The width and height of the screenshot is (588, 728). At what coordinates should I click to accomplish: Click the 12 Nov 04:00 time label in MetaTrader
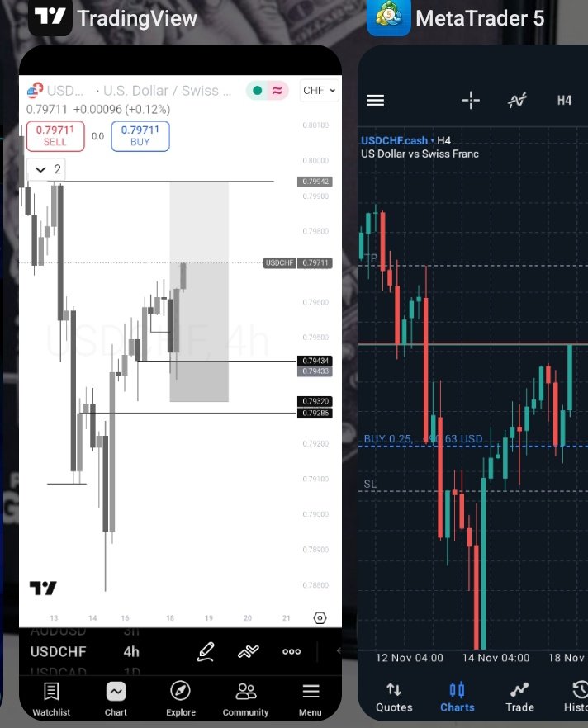[409, 658]
